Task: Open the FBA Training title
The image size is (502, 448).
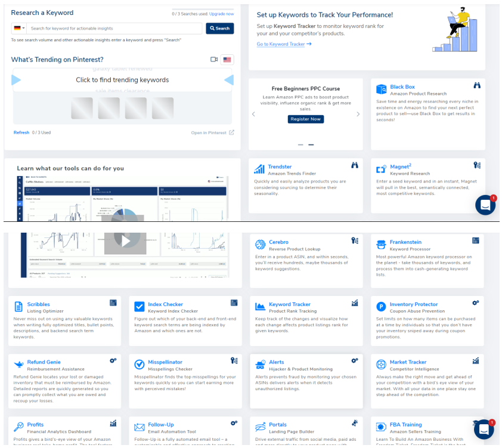Action: tap(405, 425)
